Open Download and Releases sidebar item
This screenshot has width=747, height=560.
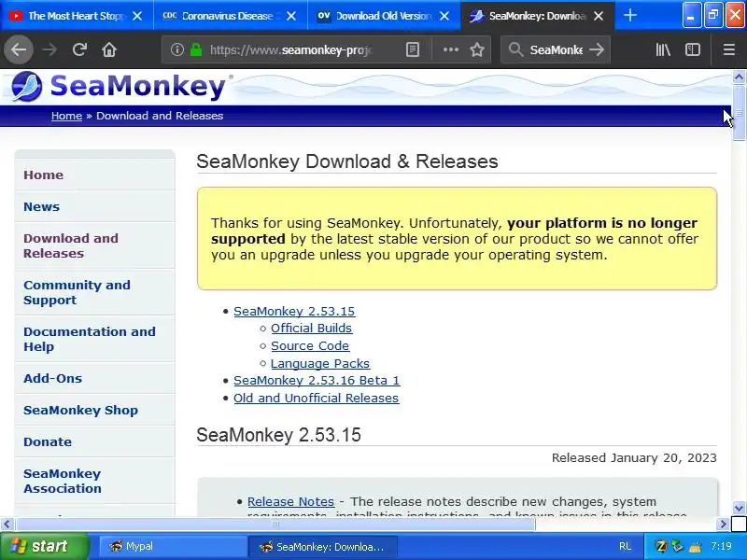pos(71,245)
